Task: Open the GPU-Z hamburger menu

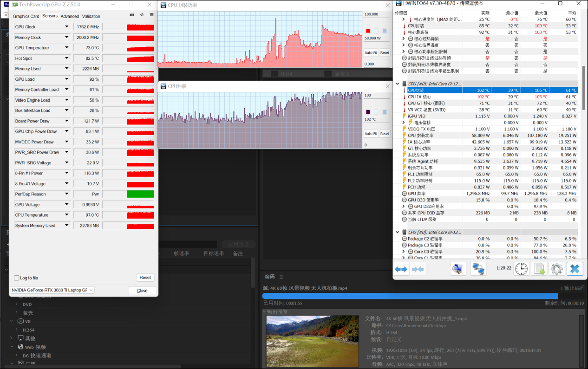Action: pyautogui.click(x=152, y=15)
